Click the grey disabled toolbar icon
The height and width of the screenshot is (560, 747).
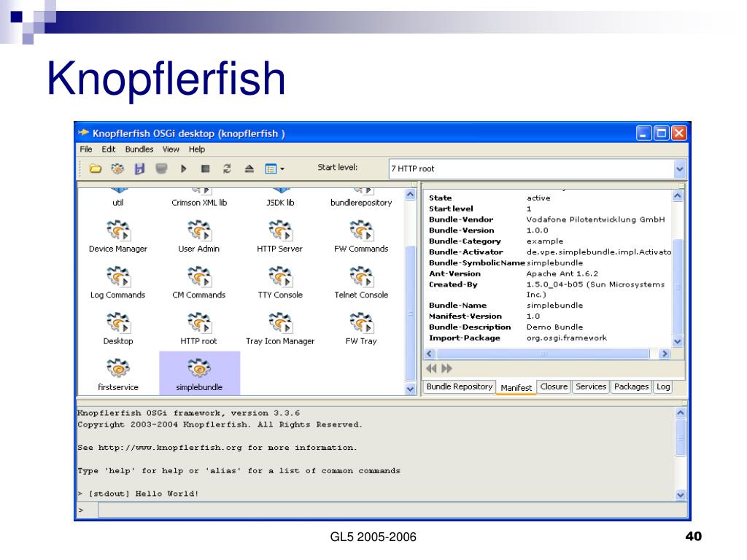161,168
